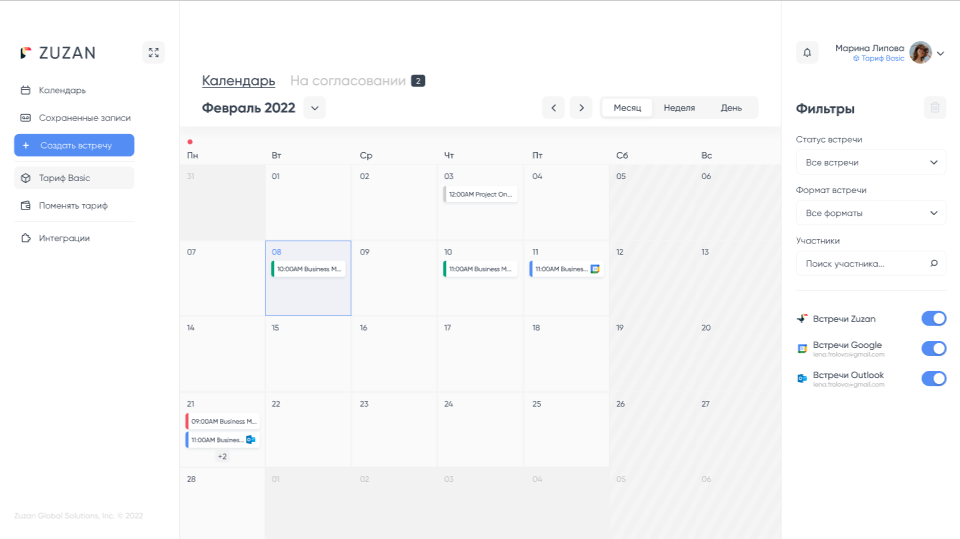Click the puzzle icon beside Интеграции
This screenshot has width=960, height=539.
(x=25, y=238)
